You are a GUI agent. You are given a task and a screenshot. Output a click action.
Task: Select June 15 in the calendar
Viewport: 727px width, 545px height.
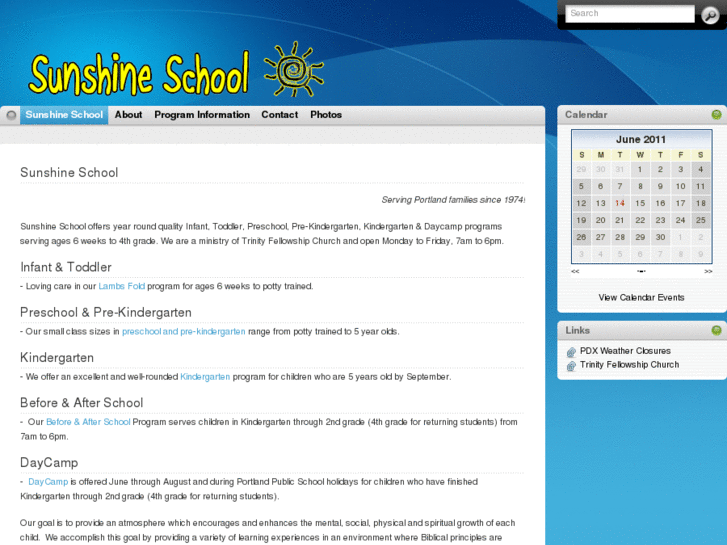(640, 203)
